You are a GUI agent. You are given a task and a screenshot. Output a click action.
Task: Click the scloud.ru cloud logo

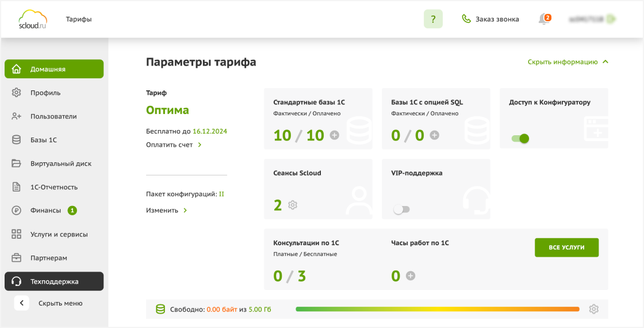33,20
